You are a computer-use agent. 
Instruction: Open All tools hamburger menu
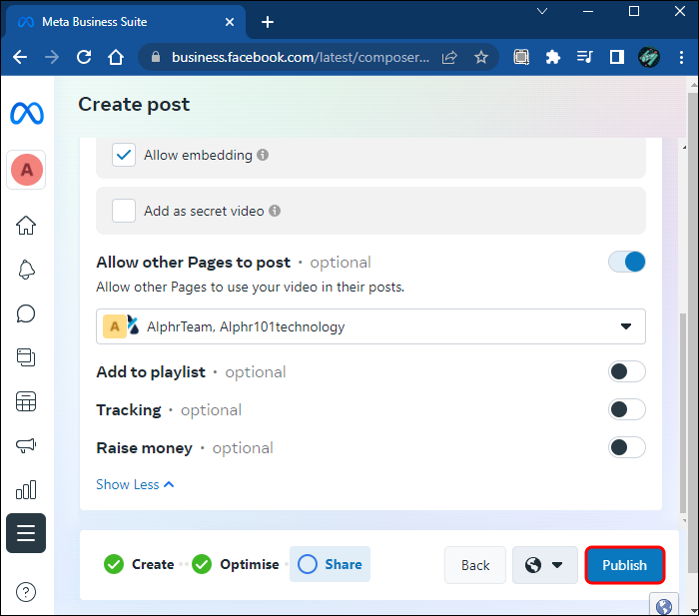coord(26,533)
